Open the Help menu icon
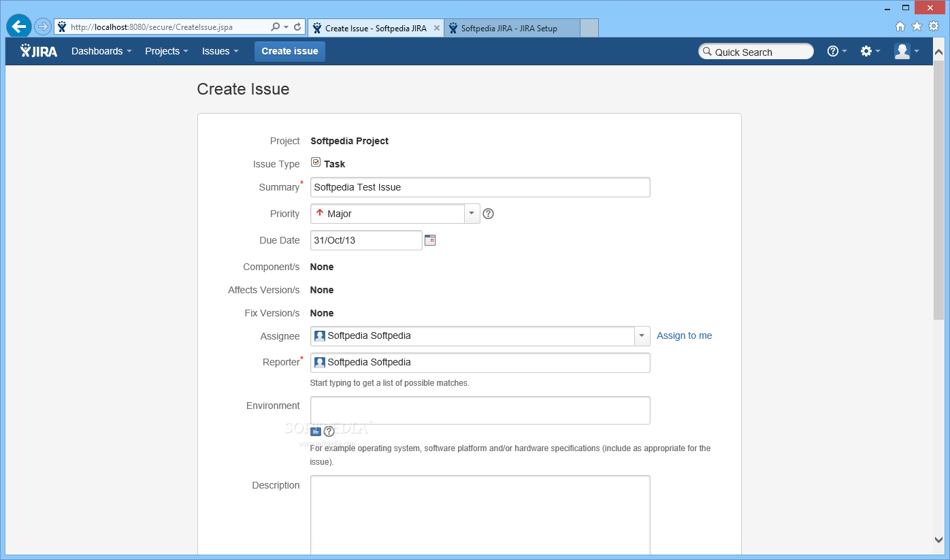 pyautogui.click(x=836, y=51)
